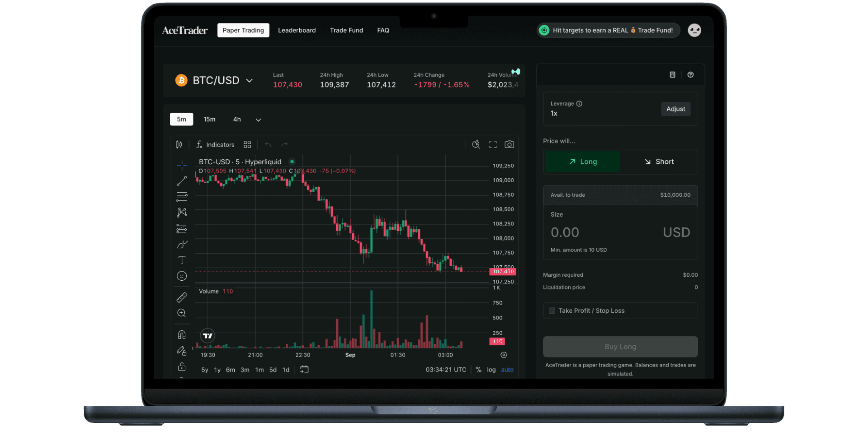Select the ruler measure tool

[x=182, y=297]
